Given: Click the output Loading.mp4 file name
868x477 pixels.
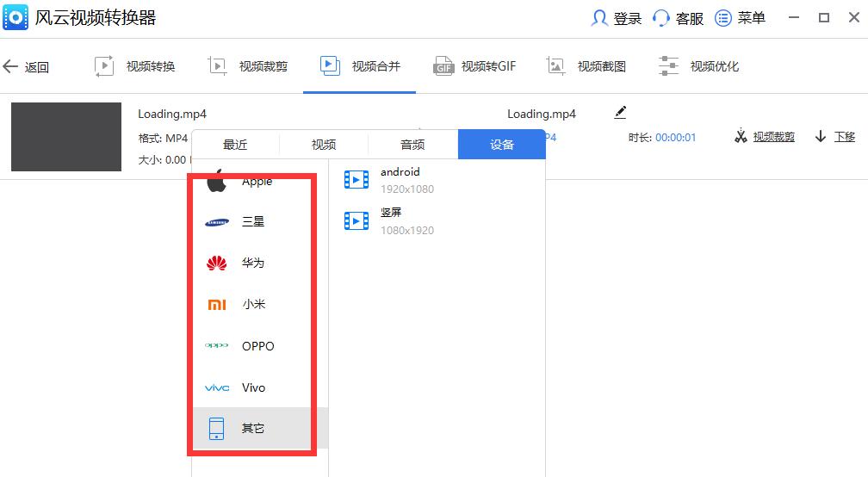Looking at the screenshot, I should pyautogui.click(x=542, y=114).
